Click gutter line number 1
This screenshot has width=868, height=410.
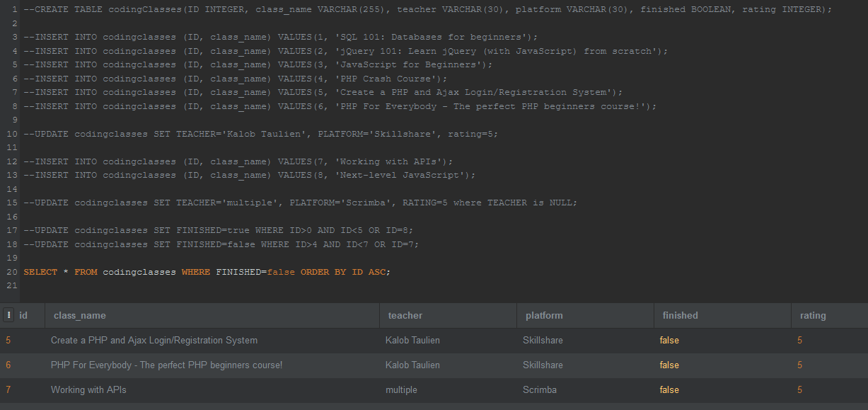(x=14, y=10)
